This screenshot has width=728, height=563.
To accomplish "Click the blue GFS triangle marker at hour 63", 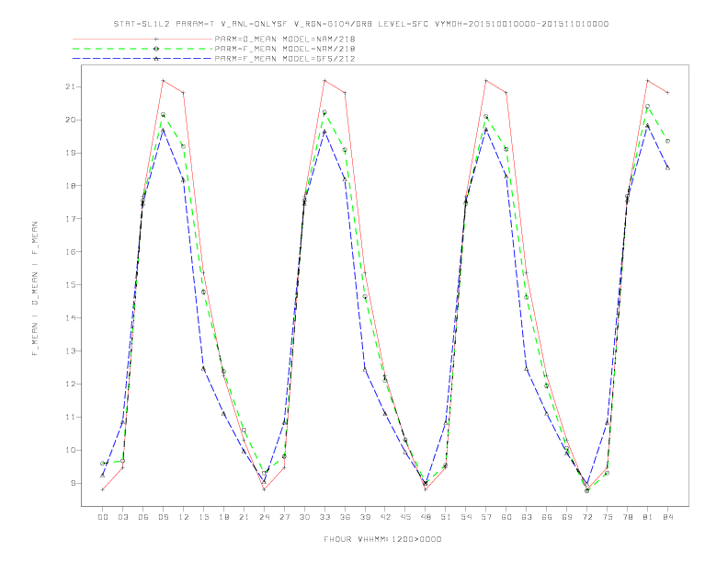I will 527,369.
